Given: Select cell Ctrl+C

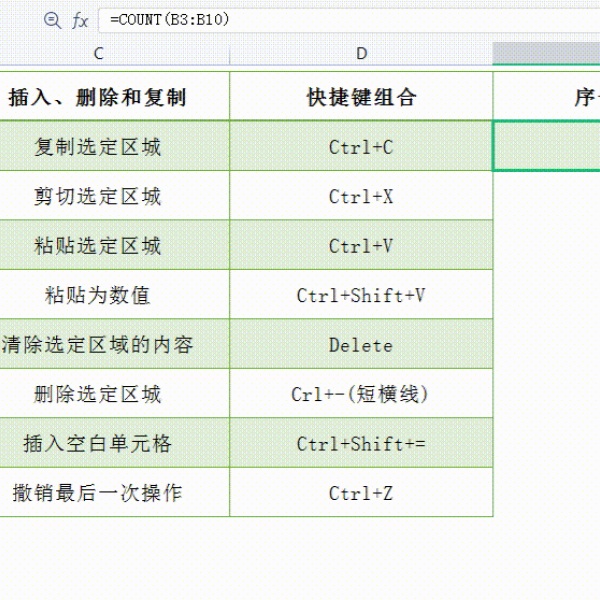Looking at the screenshot, I should point(361,146).
